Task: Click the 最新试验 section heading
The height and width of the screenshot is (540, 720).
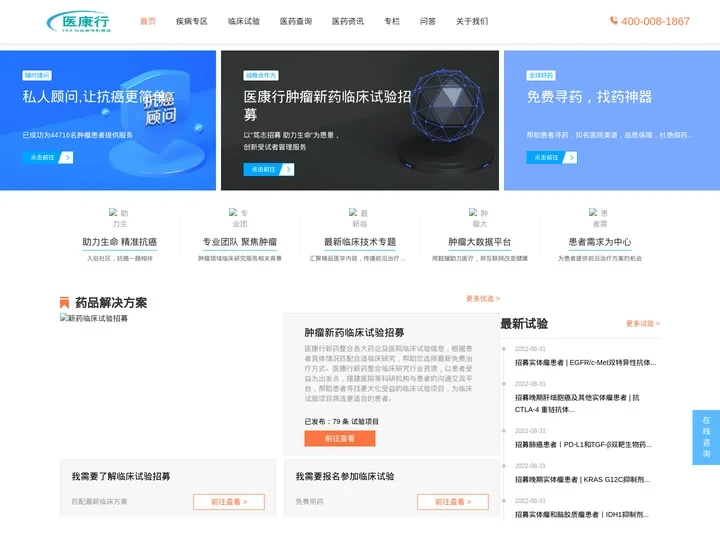Action: click(524, 324)
